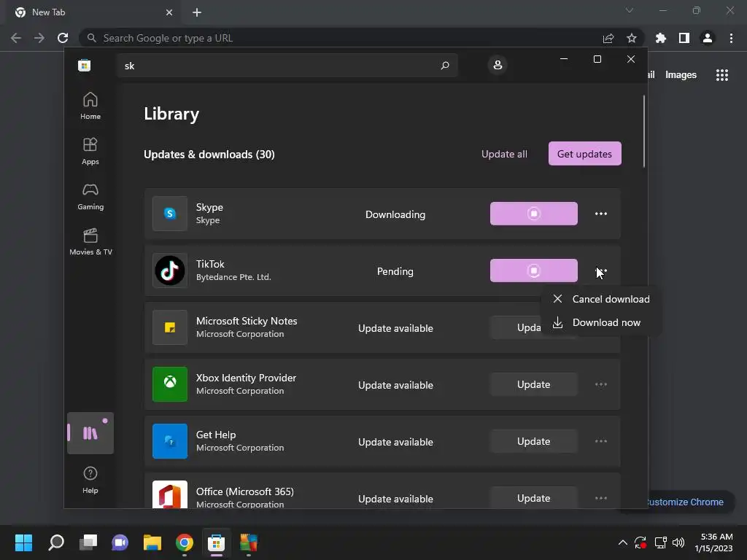Click the Microsoft Sticky Notes app icon

click(169, 327)
